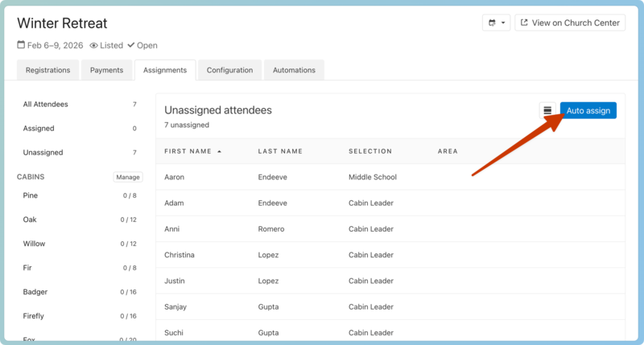Go to the Configuration tab
This screenshot has width=644, height=345.
pos(229,70)
